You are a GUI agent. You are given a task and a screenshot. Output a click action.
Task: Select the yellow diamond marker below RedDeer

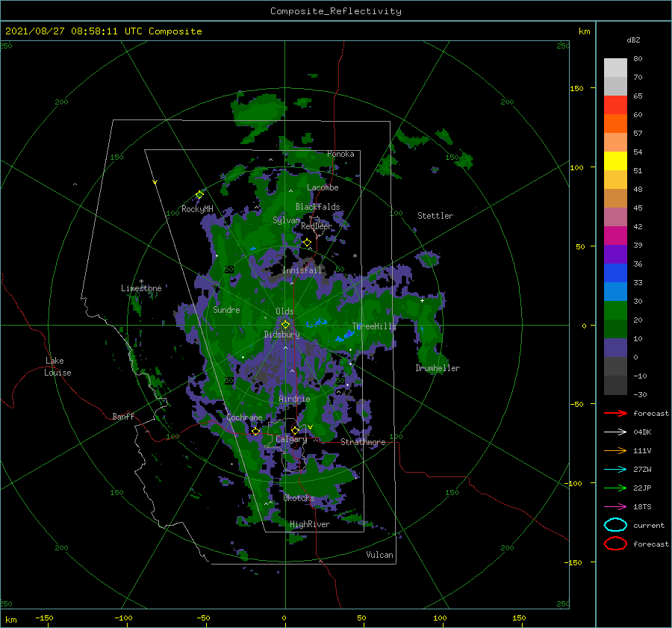[307, 243]
